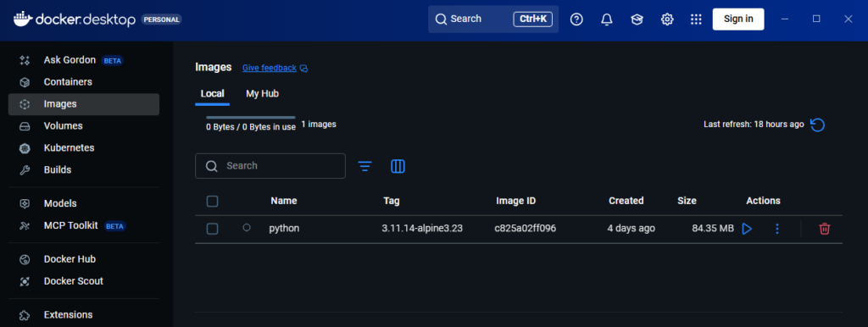Delete the python image

[825, 229]
